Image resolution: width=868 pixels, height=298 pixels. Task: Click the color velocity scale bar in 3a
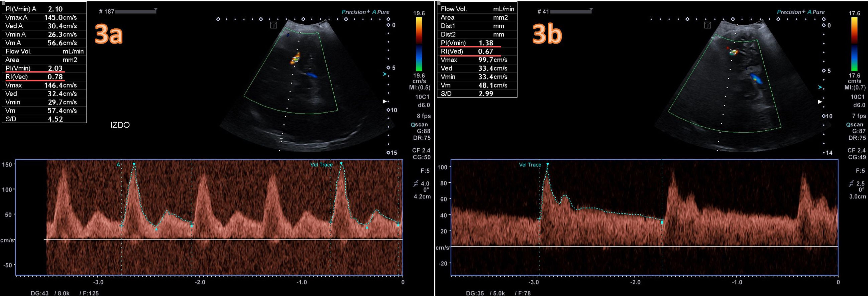(419, 44)
